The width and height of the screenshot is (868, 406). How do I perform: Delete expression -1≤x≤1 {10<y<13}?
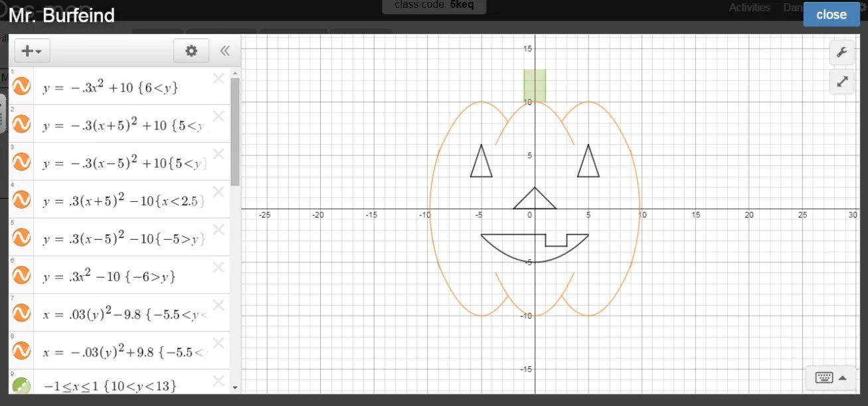pyautogui.click(x=218, y=381)
